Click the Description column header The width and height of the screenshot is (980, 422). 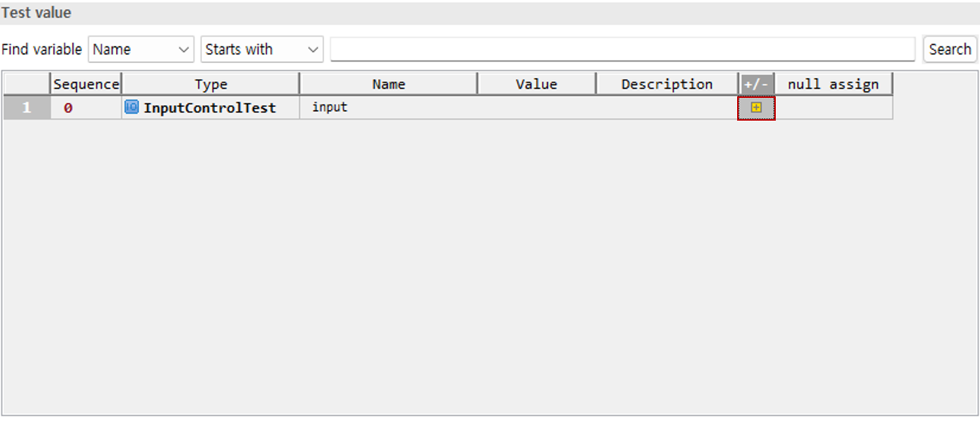point(666,84)
